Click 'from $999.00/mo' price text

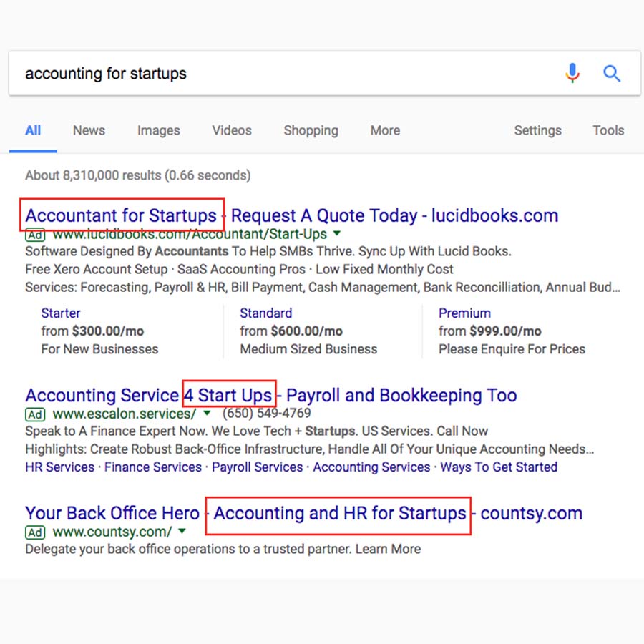(490, 331)
